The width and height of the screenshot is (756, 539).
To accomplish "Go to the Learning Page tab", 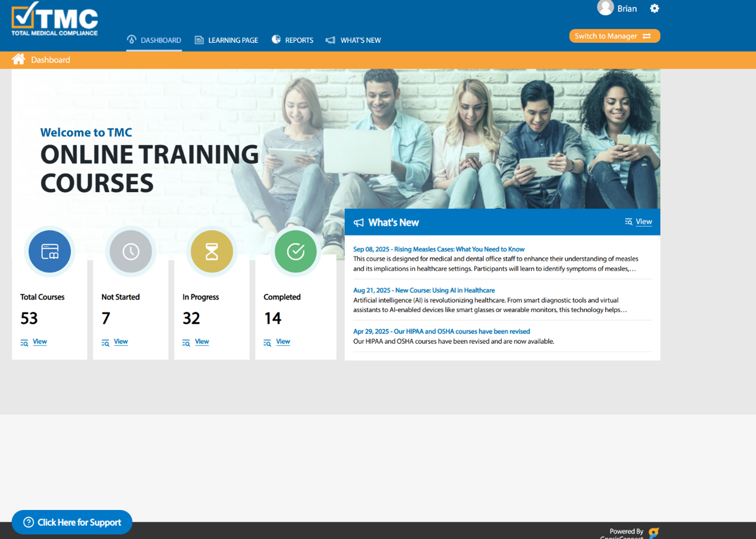I will point(227,40).
